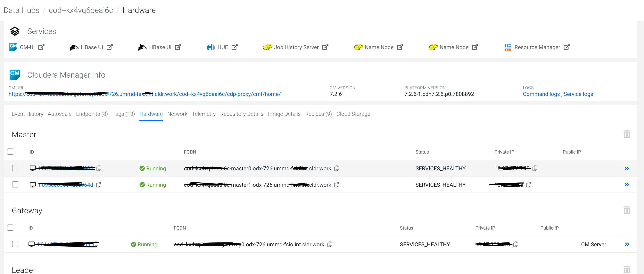The height and width of the screenshot is (274, 644).
Task: Expand details for the master1 row
Action: tap(627, 185)
